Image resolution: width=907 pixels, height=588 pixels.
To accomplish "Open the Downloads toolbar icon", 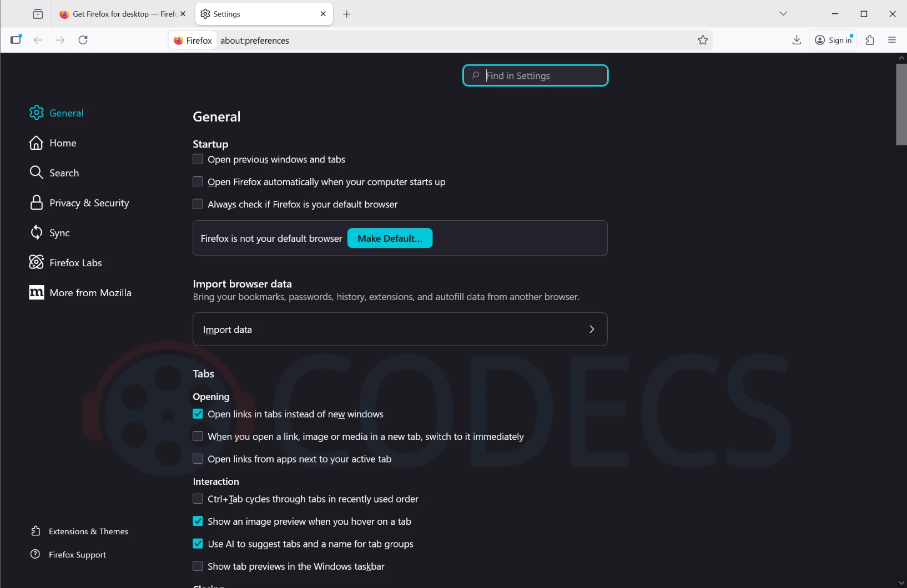I will 797,40.
